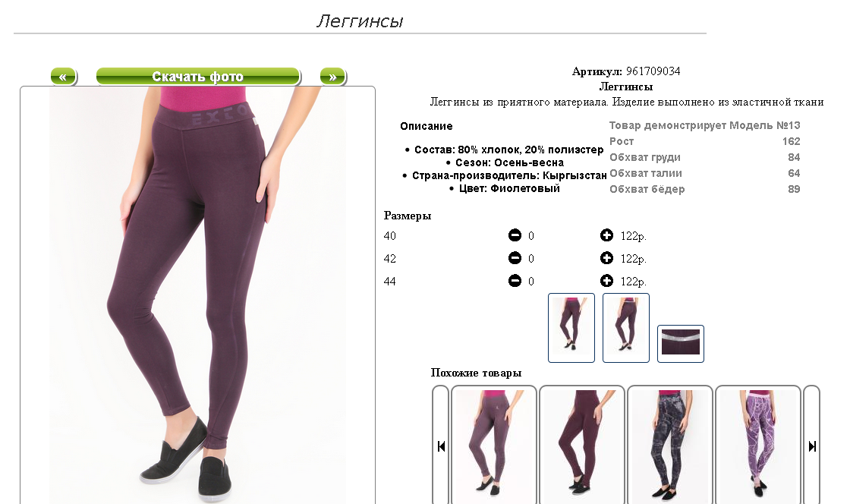This screenshot has height=504, width=850.
Task: Click the next photo double-arrow button
Action: click(333, 77)
